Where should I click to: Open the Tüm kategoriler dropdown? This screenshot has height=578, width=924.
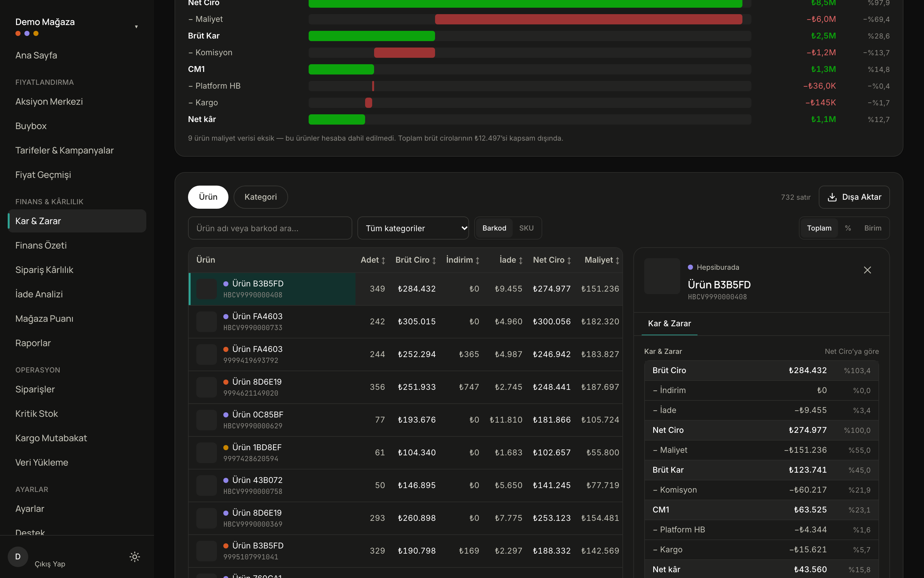tap(413, 228)
